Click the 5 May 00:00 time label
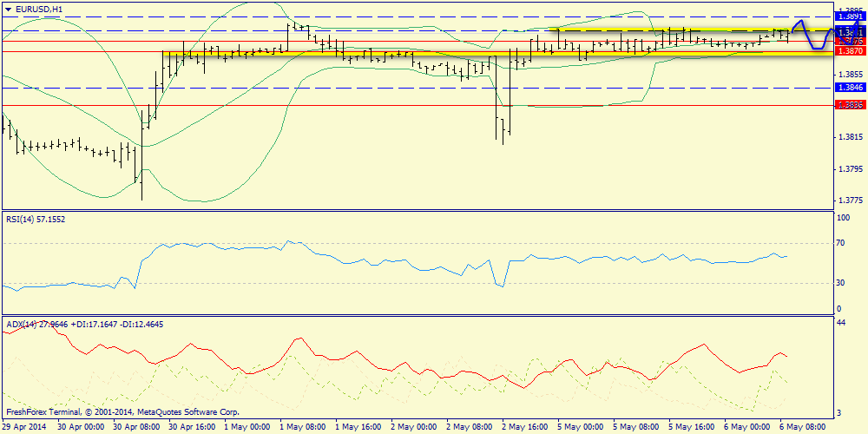868x434 pixels. (x=580, y=427)
